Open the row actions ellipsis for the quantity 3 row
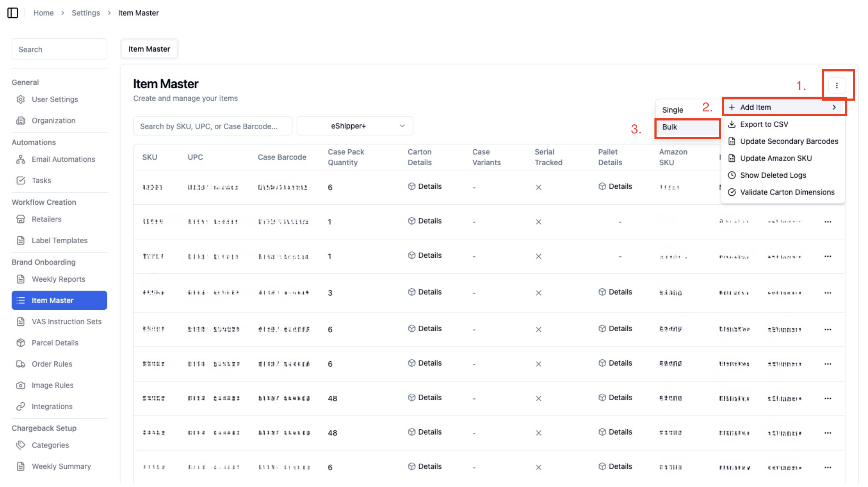Image resolution: width=868 pixels, height=487 pixels. [x=828, y=293]
